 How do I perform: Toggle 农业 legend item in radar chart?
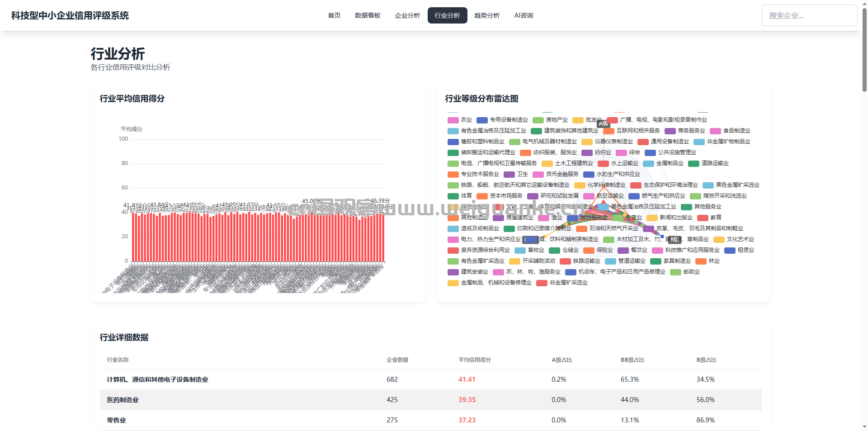tap(460, 120)
